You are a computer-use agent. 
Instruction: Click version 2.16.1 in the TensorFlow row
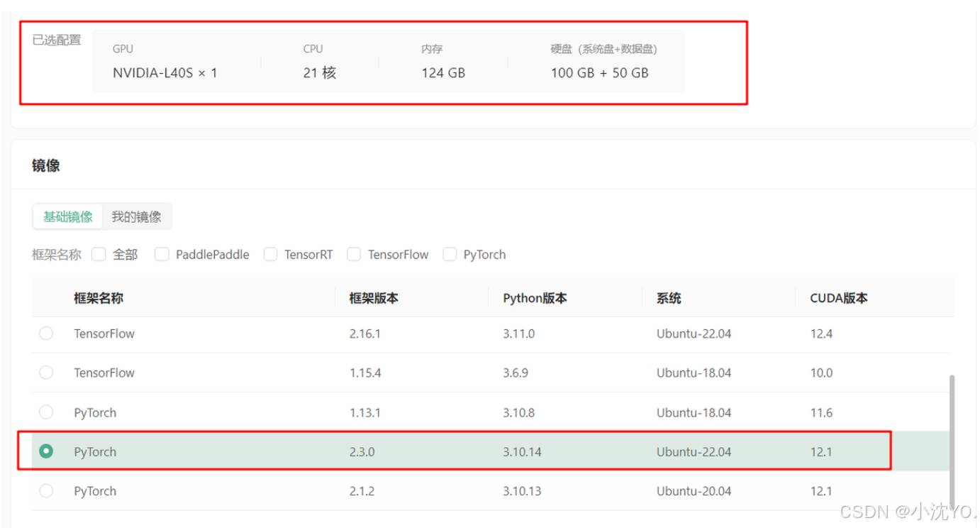pyautogui.click(x=365, y=334)
